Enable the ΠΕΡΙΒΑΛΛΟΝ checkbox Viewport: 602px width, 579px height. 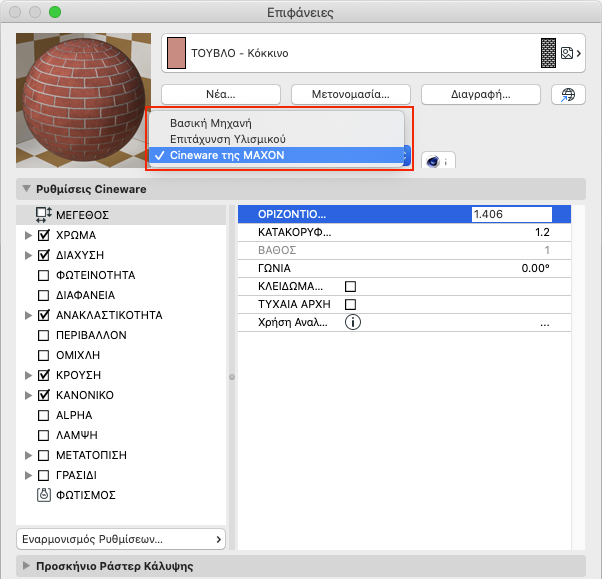coord(44,335)
